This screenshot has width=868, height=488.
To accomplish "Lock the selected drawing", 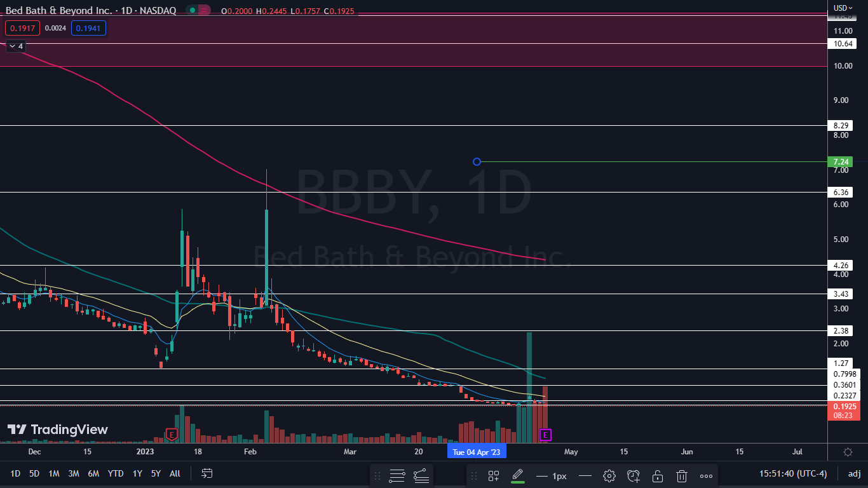I will click(x=658, y=475).
